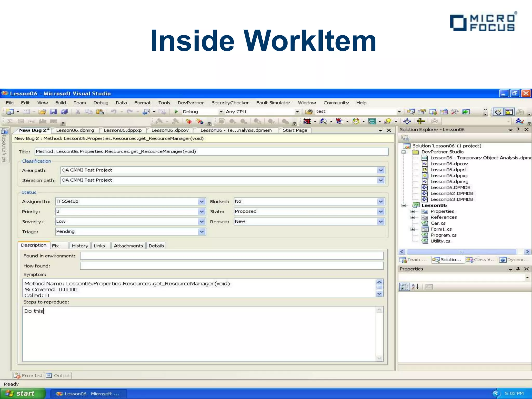
Task: Switch to the Class View panel tab
Action: click(x=481, y=260)
